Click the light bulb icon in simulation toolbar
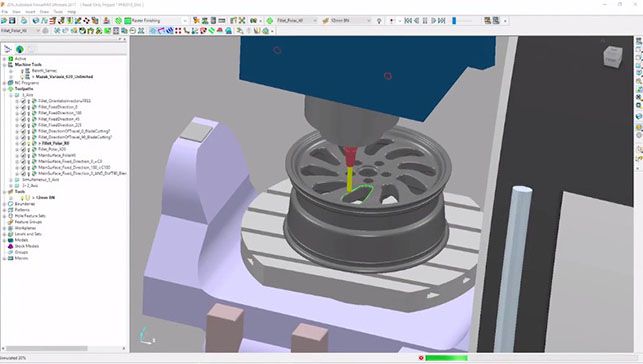The width and height of the screenshot is (643, 364). click(x=379, y=20)
